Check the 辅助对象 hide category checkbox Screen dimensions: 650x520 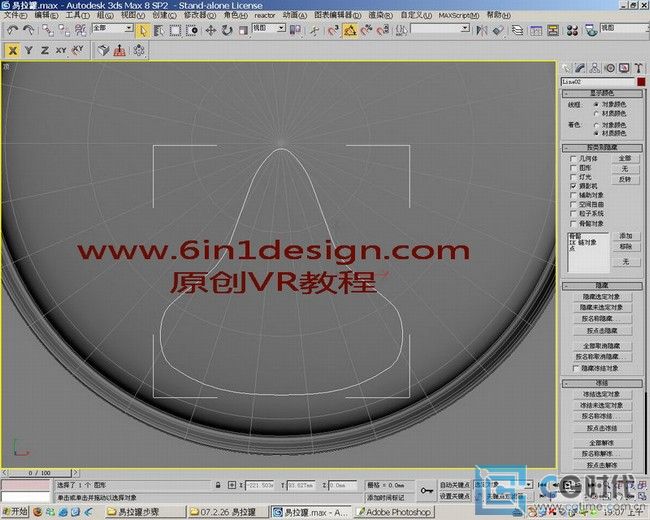tap(573, 195)
